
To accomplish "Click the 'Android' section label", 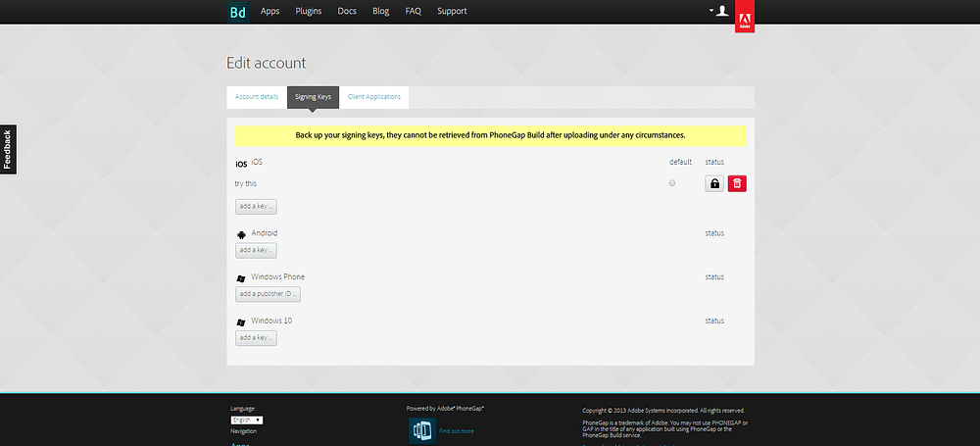I will pyautogui.click(x=265, y=232).
